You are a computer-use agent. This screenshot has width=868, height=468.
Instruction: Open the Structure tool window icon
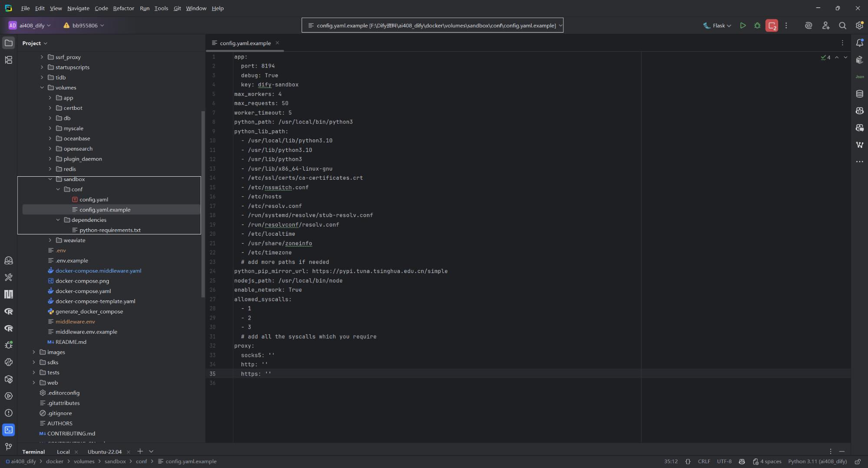tap(9, 60)
